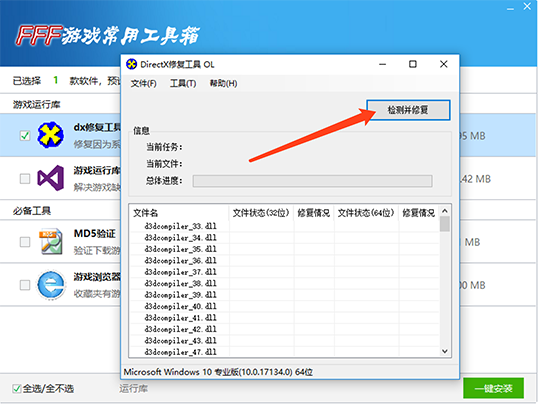Open the 帮助(H) menu
Viewport: 540px width, 405px height.
(x=223, y=83)
